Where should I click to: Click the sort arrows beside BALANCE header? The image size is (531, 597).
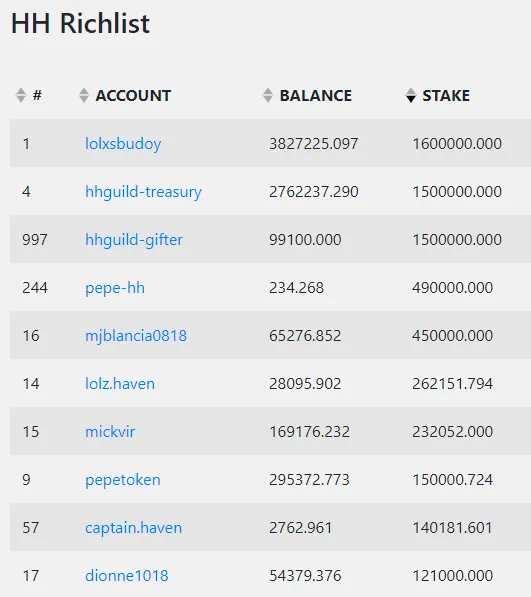[268, 95]
